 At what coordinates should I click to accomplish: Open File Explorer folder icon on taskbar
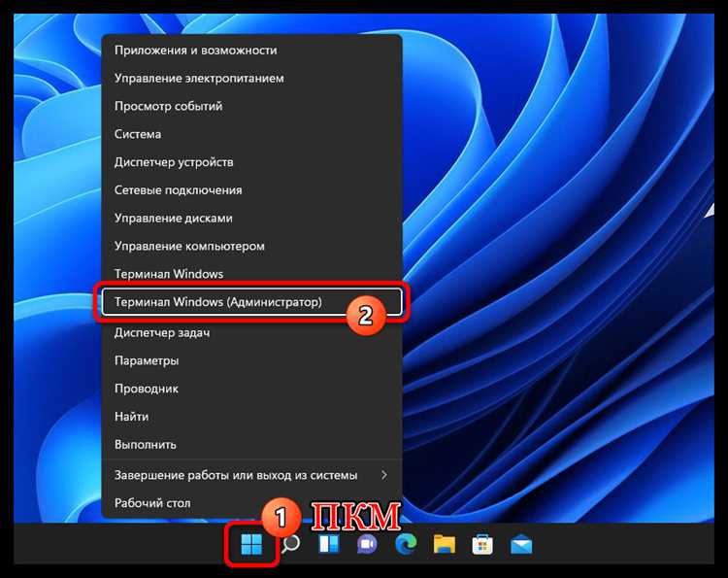tap(445, 544)
